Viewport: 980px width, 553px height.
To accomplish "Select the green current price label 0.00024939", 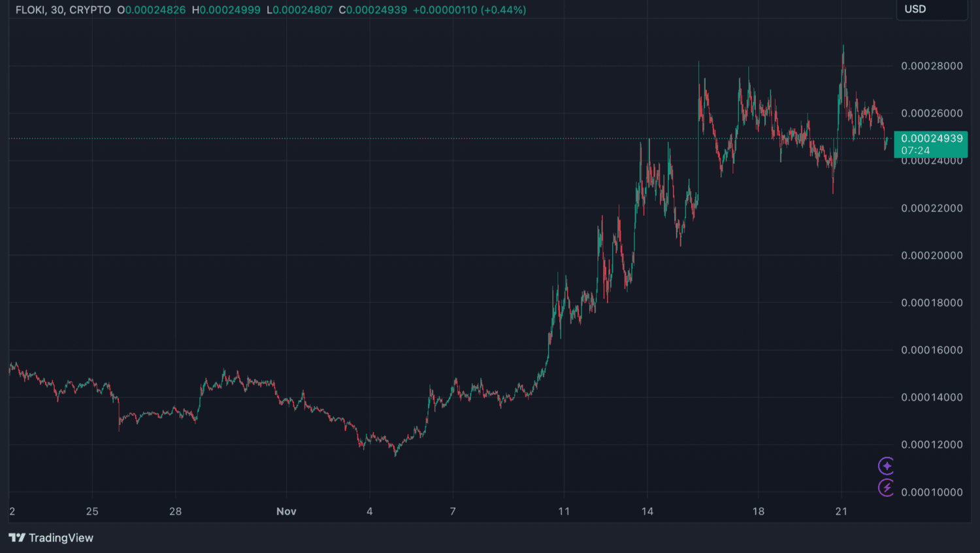I will coord(932,139).
